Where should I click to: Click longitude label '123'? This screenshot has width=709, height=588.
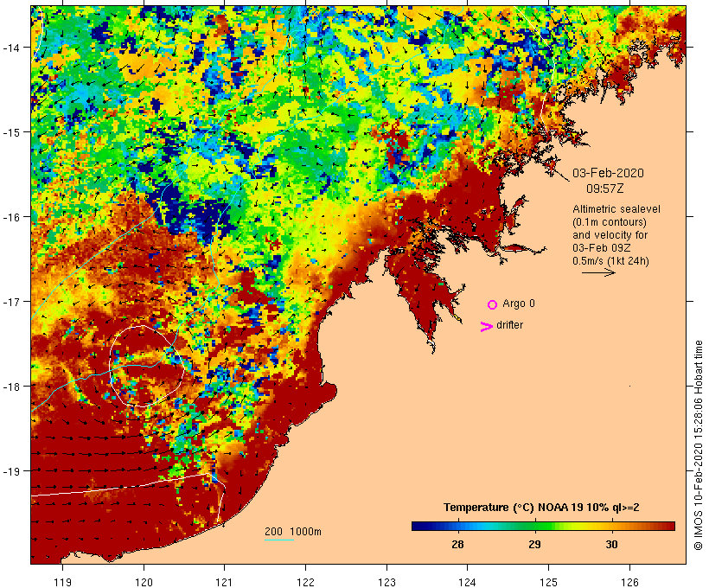pos(386,582)
